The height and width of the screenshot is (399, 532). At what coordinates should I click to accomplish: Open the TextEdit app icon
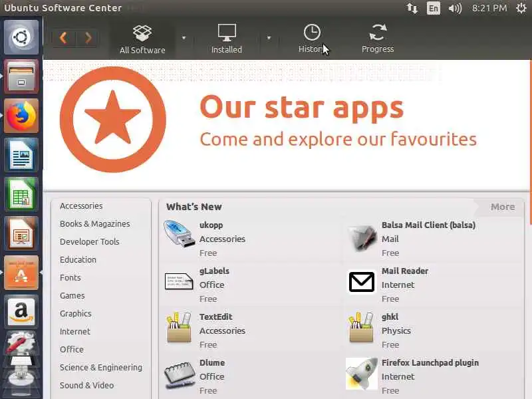pyautogui.click(x=179, y=327)
